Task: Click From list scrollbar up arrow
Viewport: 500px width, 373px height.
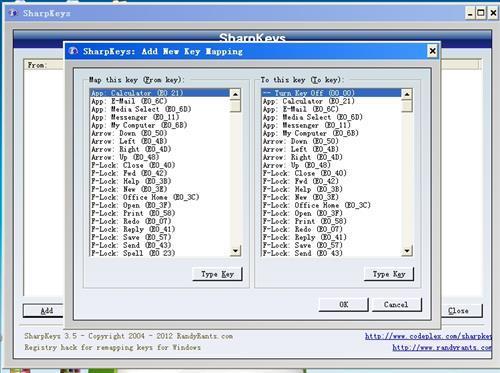Action: click(235, 94)
